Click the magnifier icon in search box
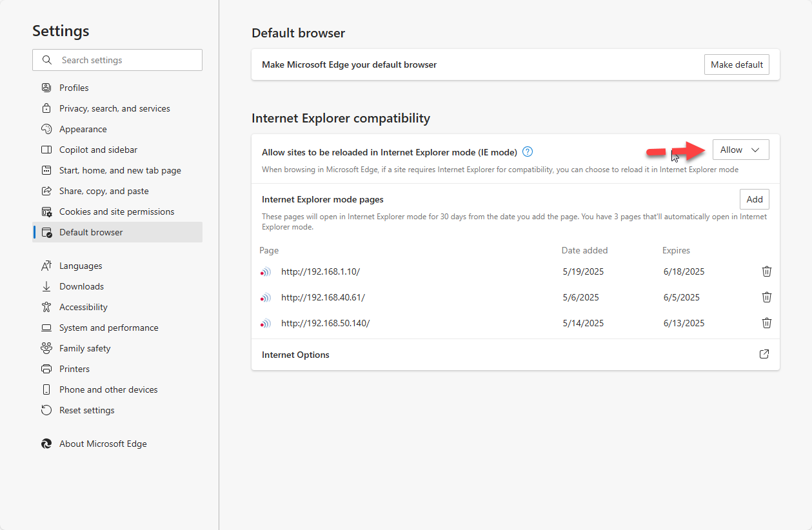The width and height of the screenshot is (812, 530). [x=47, y=60]
